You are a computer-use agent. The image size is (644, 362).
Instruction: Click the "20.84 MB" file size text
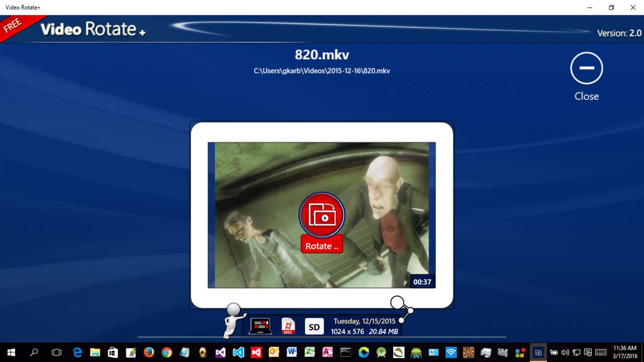[383, 332]
